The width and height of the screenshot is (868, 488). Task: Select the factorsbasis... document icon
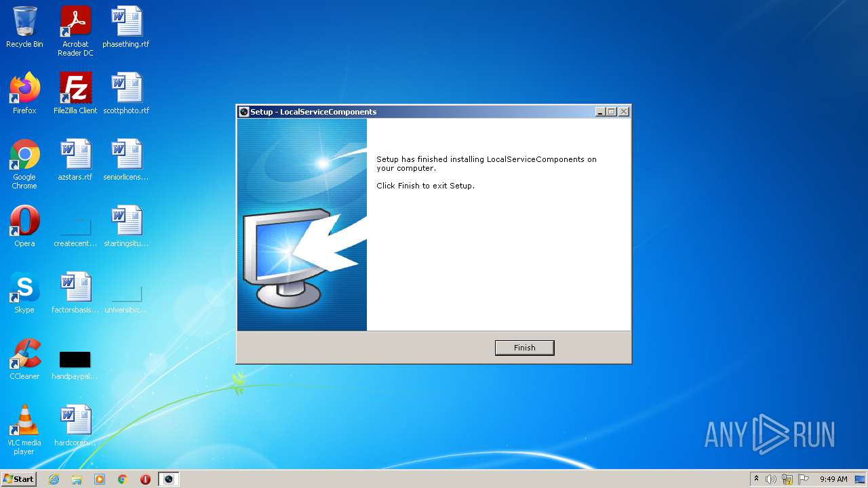[75, 293]
